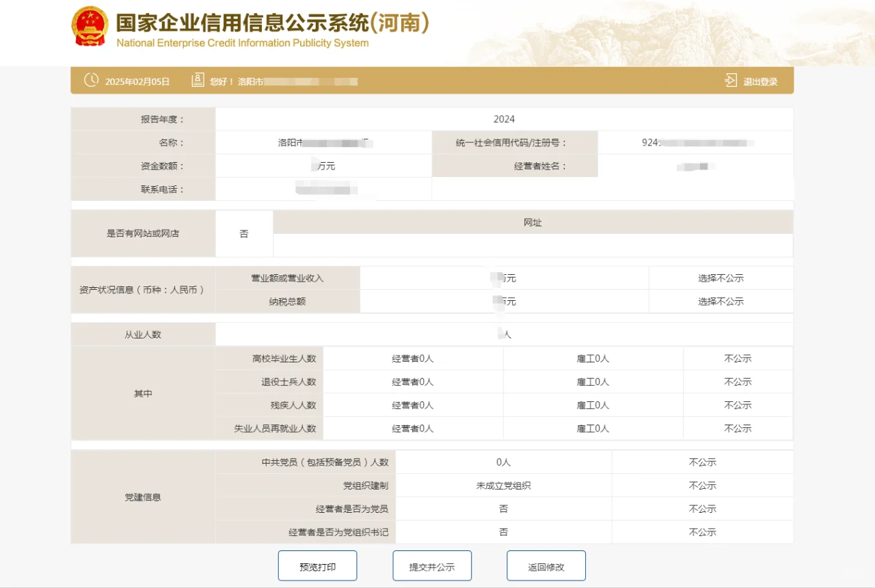Click the 失业人员再就业人数 label
The height and width of the screenshot is (588, 875).
click(275, 429)
